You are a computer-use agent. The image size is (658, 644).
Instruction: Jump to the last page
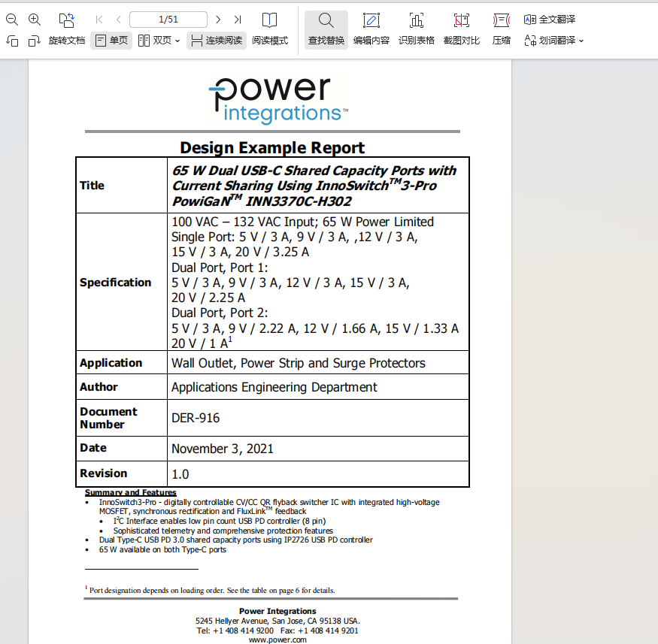238,20
